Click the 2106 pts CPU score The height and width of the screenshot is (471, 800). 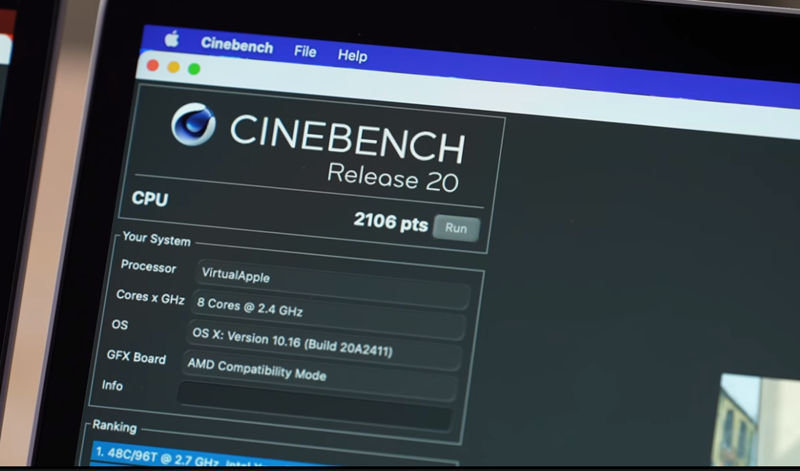pos(391,221)
